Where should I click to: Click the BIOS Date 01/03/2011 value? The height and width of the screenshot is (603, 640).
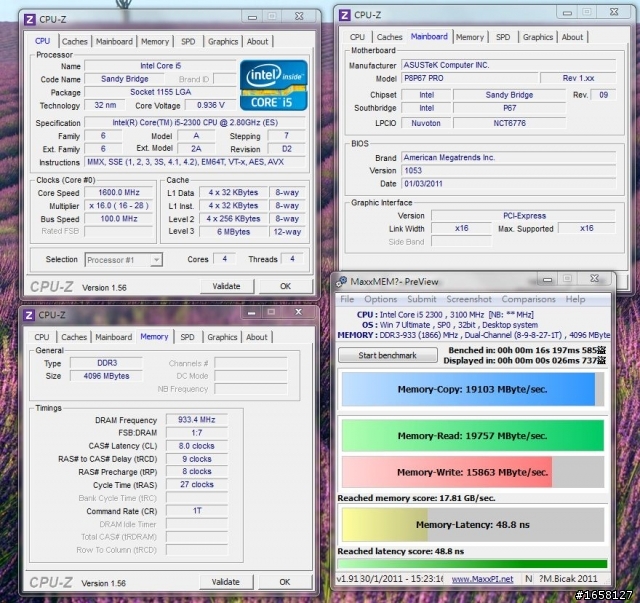509,184
